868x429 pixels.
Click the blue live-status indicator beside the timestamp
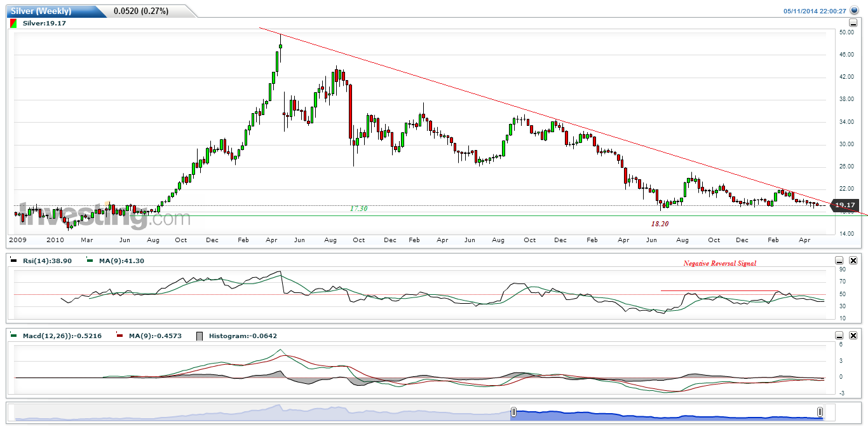853,11
